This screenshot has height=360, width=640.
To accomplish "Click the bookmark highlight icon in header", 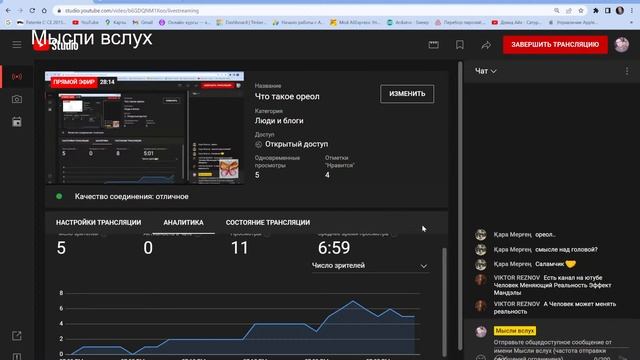I will pos(460,44).
